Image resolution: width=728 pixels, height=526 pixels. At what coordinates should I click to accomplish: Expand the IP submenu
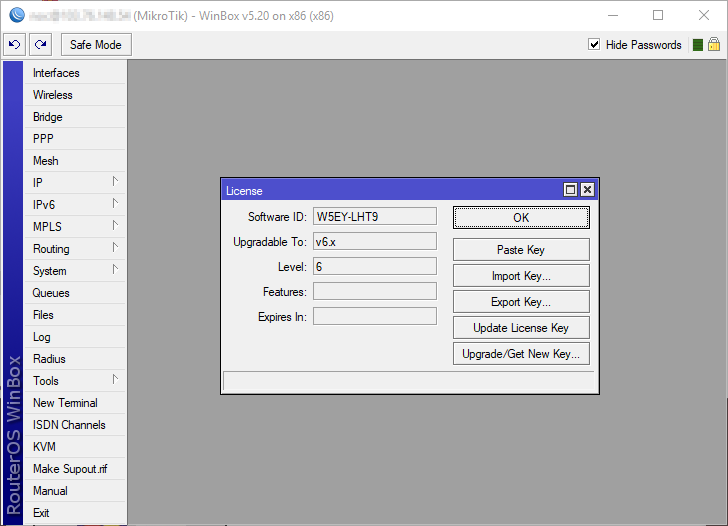(x=75, y=182)
